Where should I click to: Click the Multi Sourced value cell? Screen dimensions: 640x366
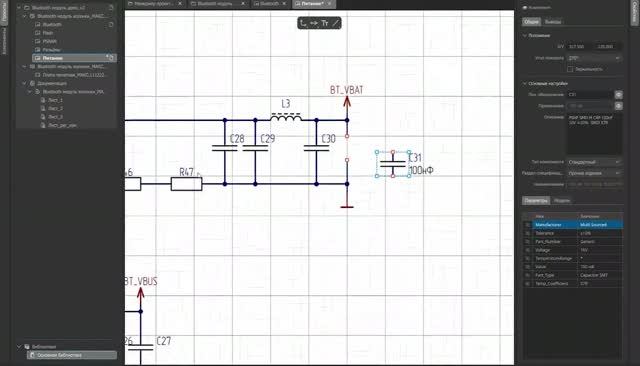click(600, 225)
